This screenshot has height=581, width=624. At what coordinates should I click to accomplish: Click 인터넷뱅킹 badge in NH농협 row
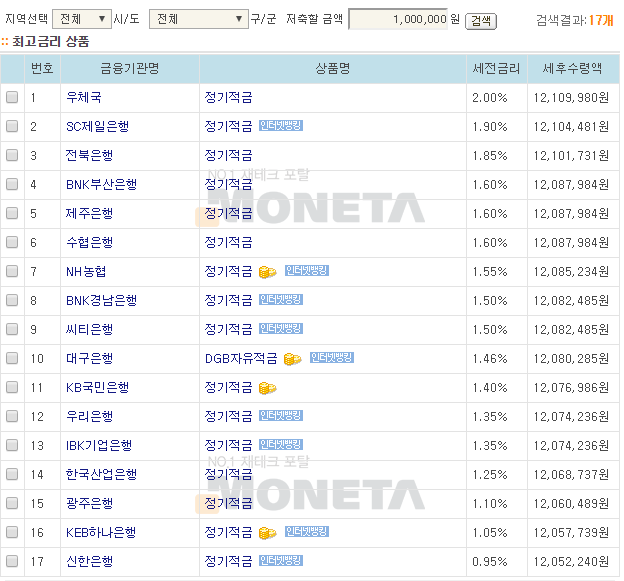click(307, 271)
